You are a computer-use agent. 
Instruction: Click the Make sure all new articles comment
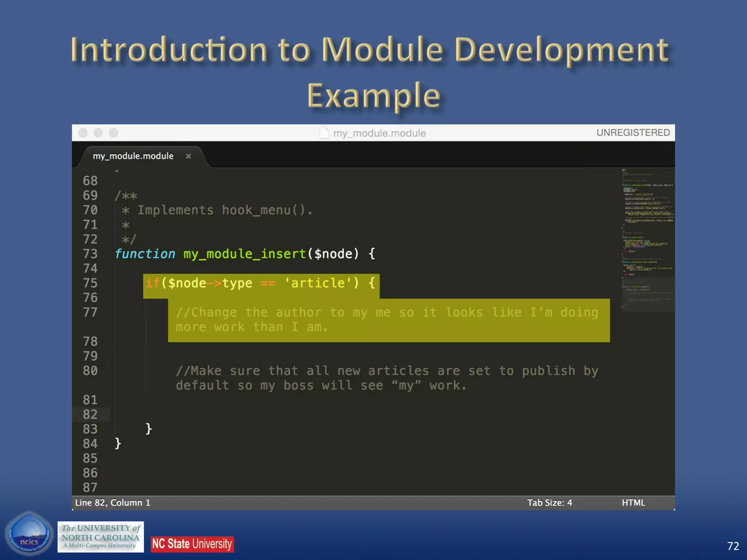387,378
